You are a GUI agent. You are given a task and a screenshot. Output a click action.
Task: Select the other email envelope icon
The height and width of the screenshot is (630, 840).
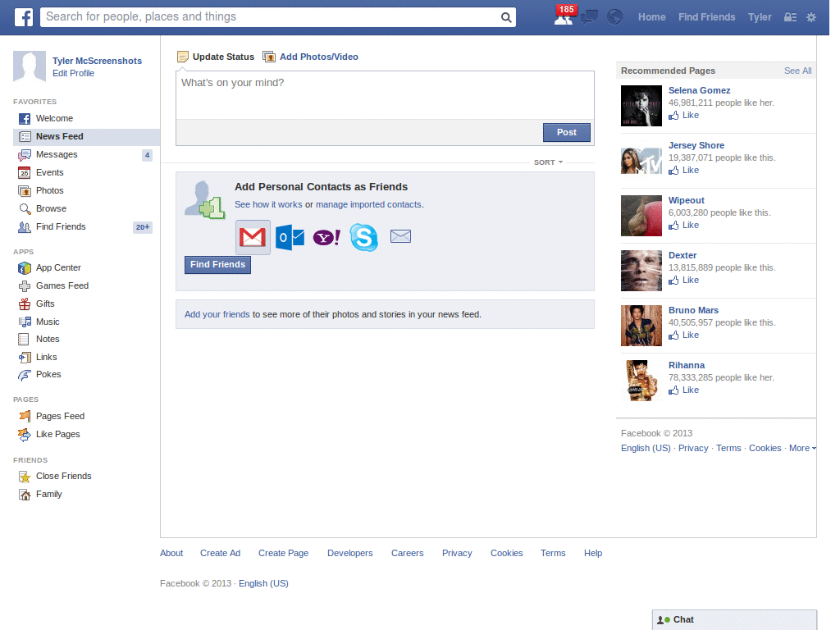(x=400, y=236)
